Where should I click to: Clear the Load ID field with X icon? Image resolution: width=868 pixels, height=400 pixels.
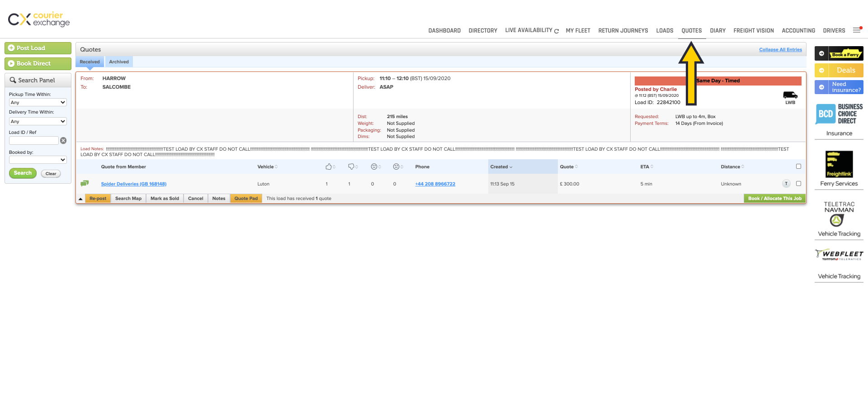click(63, 141)
